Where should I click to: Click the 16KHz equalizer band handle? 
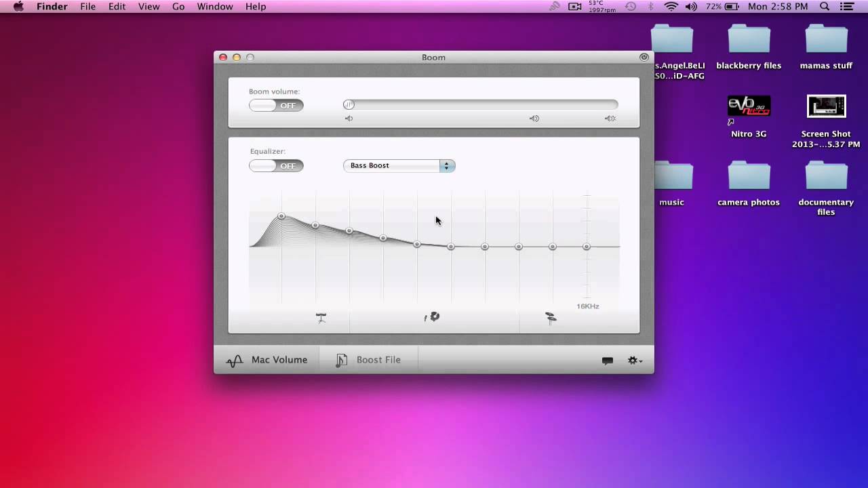tap(587, 247)
